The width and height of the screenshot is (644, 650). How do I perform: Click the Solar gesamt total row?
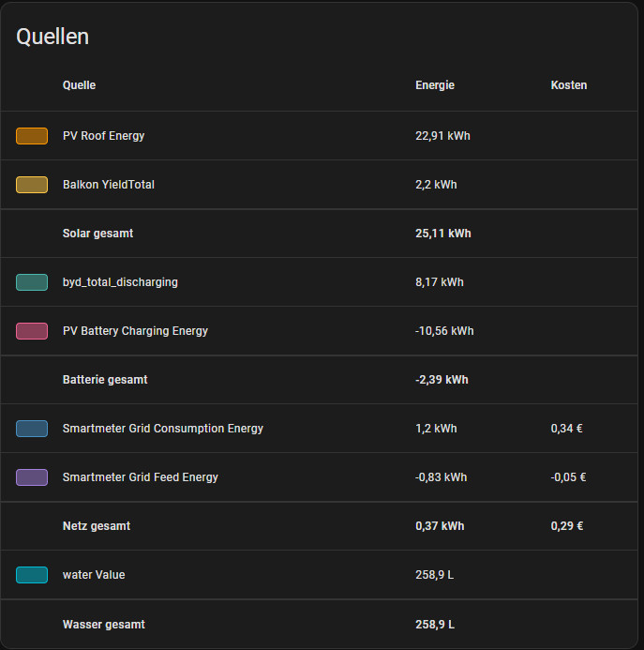pos(97,234)
